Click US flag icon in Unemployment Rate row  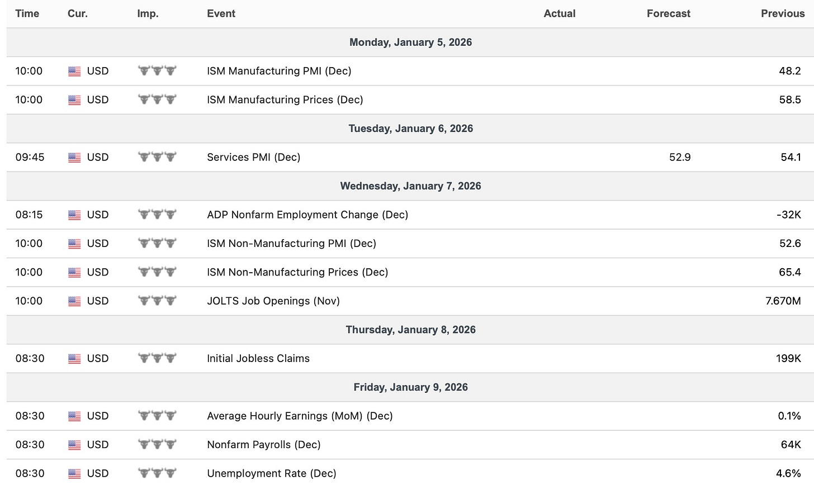74,474
